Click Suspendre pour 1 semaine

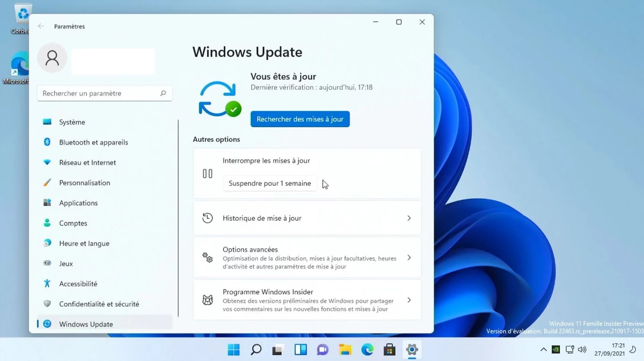pyautogui.click(x=270, y=183)
